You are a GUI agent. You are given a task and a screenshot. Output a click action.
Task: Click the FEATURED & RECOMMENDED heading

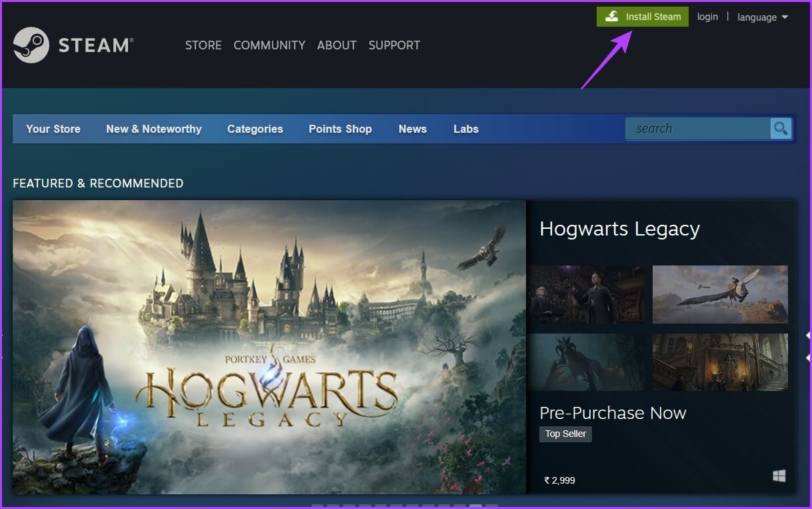tap(98, 183)
